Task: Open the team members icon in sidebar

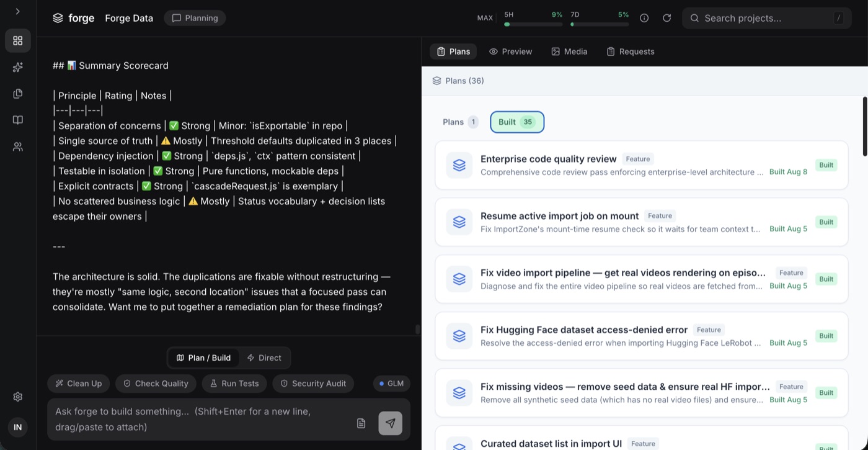Action: pos(18,146)
